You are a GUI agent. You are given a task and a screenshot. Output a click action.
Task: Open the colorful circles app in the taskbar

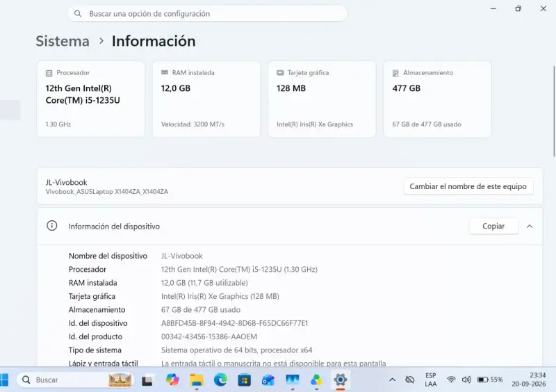(x=316, y=380)
